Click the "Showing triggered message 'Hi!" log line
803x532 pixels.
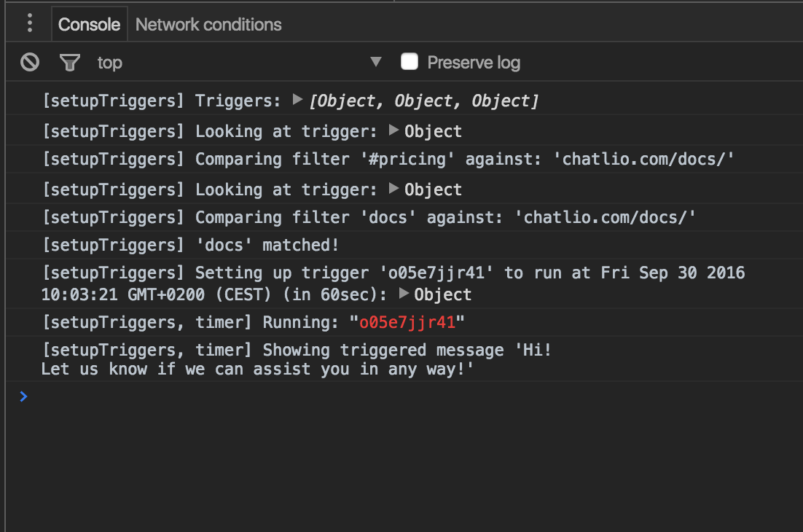point(404,359)
